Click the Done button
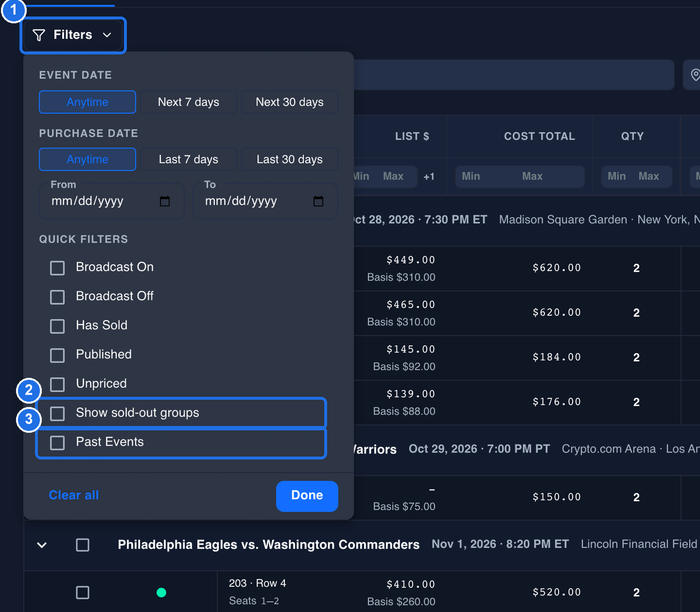This screenshot has width=700, height=612. click(x=307, y=495)
